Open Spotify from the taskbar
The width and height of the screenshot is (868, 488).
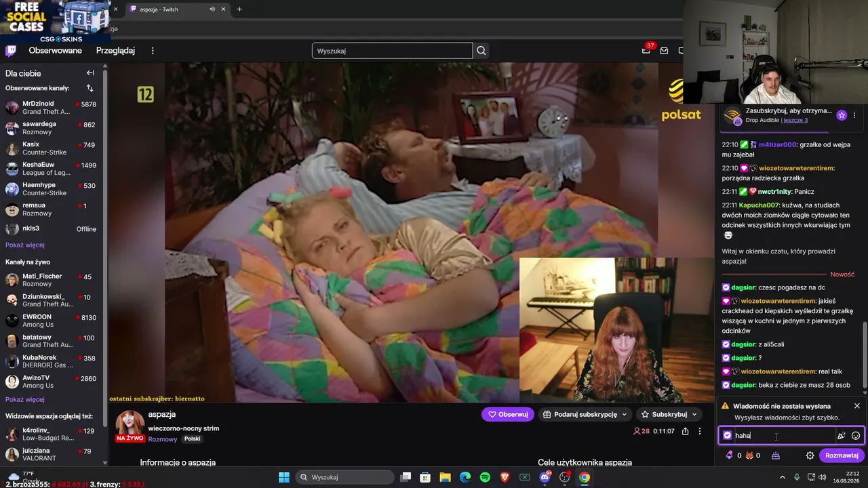tap(485, 477)
